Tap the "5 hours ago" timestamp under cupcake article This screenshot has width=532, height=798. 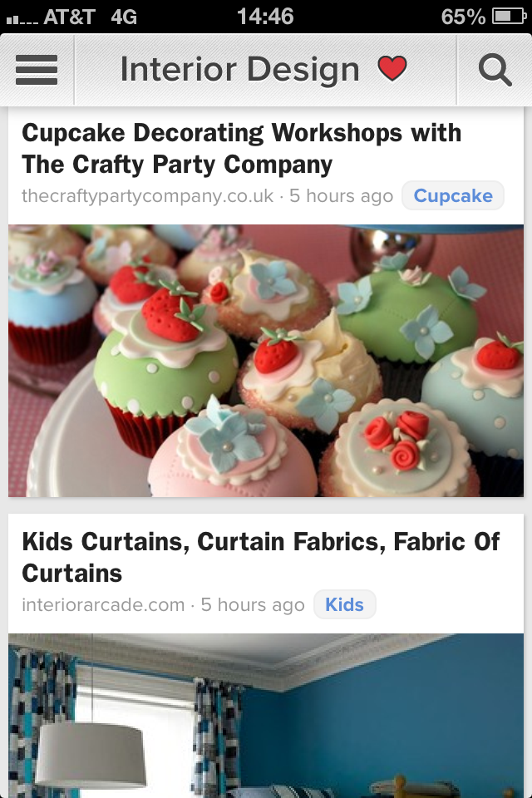pos(341,196)
